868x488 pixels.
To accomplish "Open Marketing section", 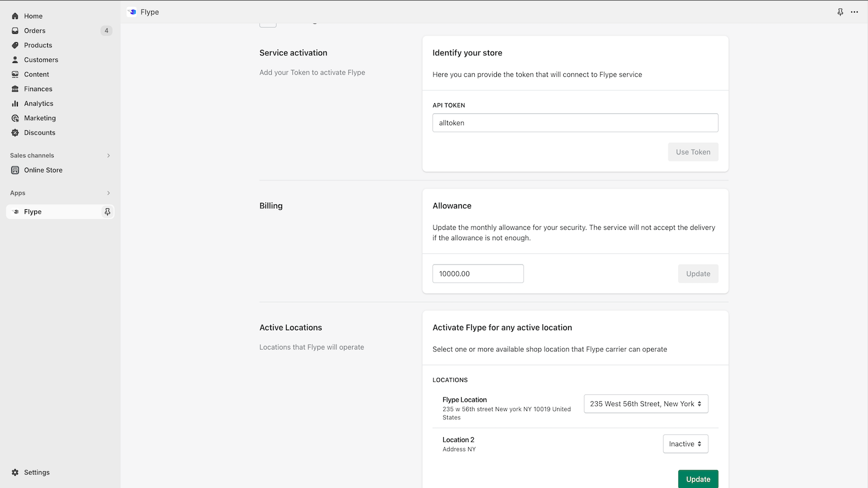I will tap(40, 118).
